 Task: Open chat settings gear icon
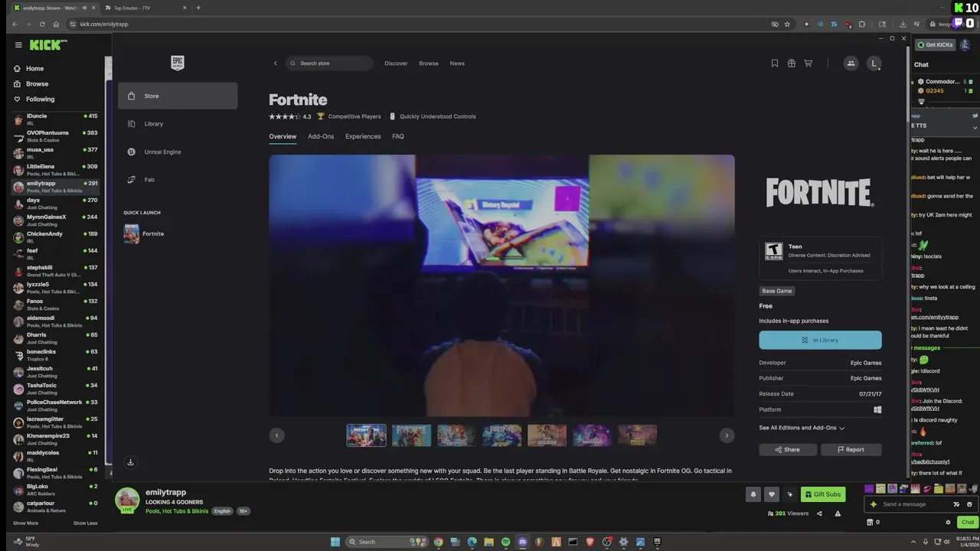click(948, 522)
